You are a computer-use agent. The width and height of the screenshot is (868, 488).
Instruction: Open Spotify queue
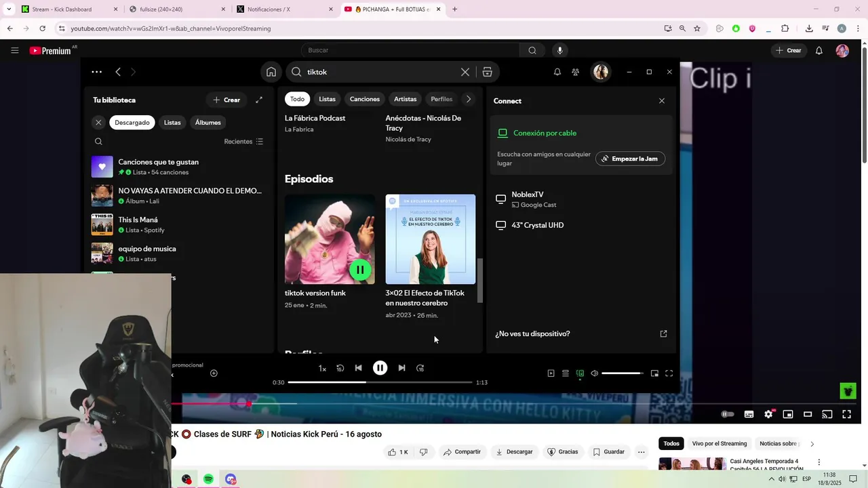(x=566, y=373)
